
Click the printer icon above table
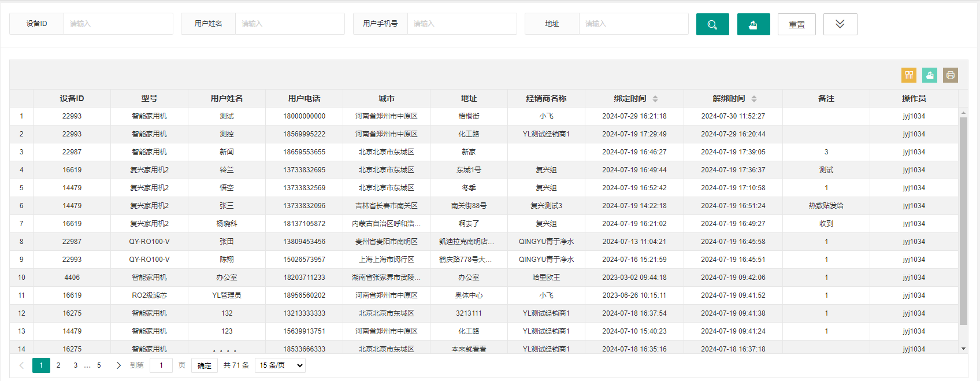pyautogui.click(x=951, y=75)
